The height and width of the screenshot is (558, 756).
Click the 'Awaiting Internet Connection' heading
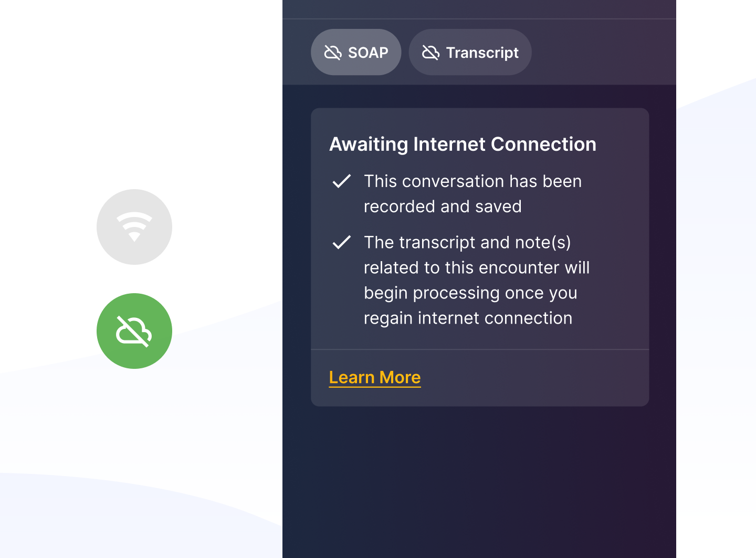pyautogui.click(x=463, y=144)
